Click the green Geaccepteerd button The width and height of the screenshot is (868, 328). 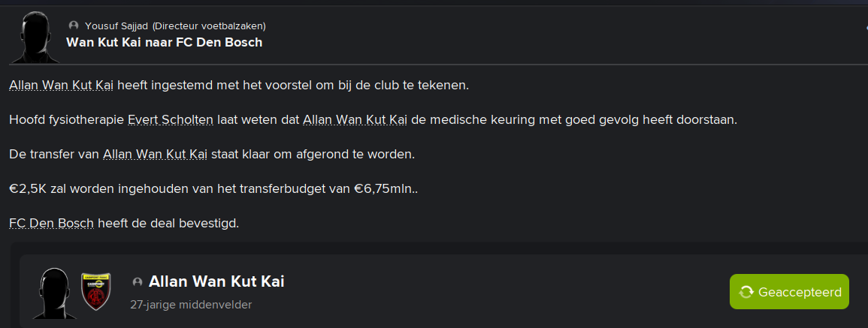[x=789, y=291]
